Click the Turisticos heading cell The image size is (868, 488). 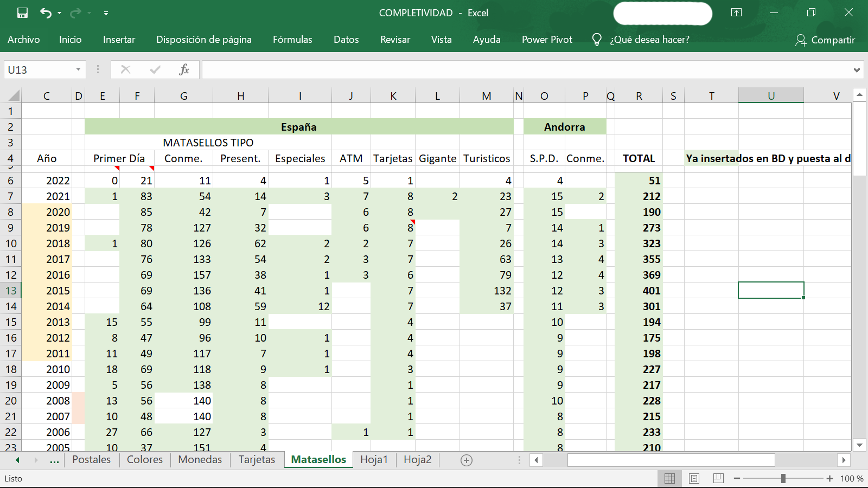click(487, 158)
